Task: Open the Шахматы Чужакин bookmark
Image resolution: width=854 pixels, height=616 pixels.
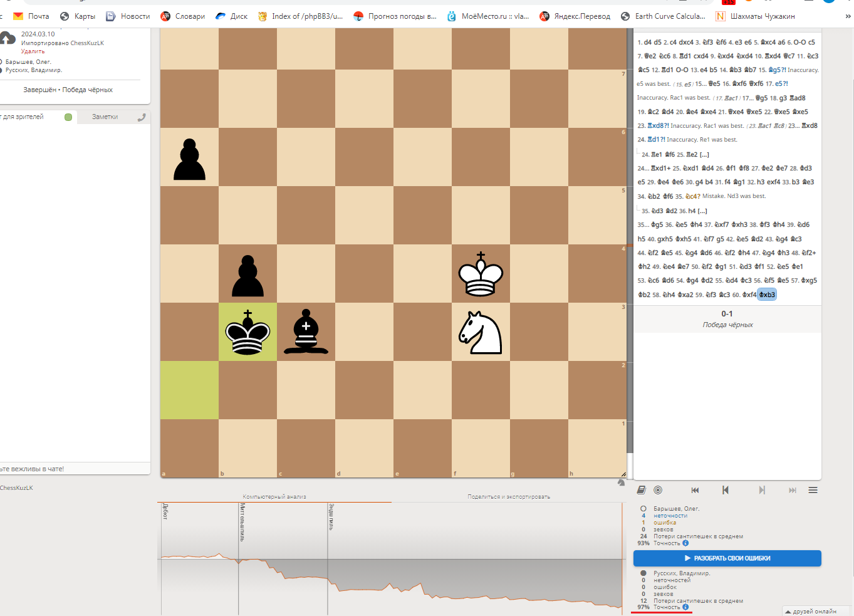Action: pyautogui.click(x=755, y=16)
